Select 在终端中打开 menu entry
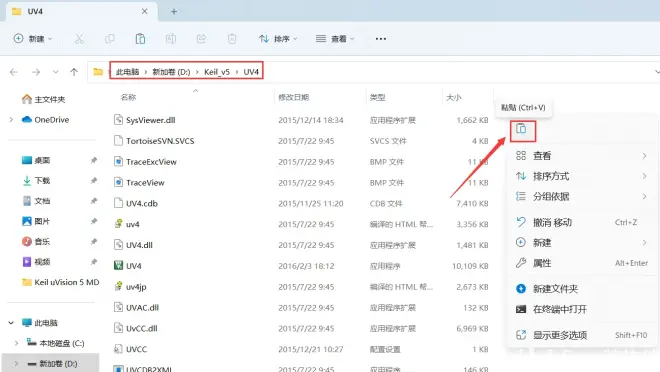 (581, 309)
